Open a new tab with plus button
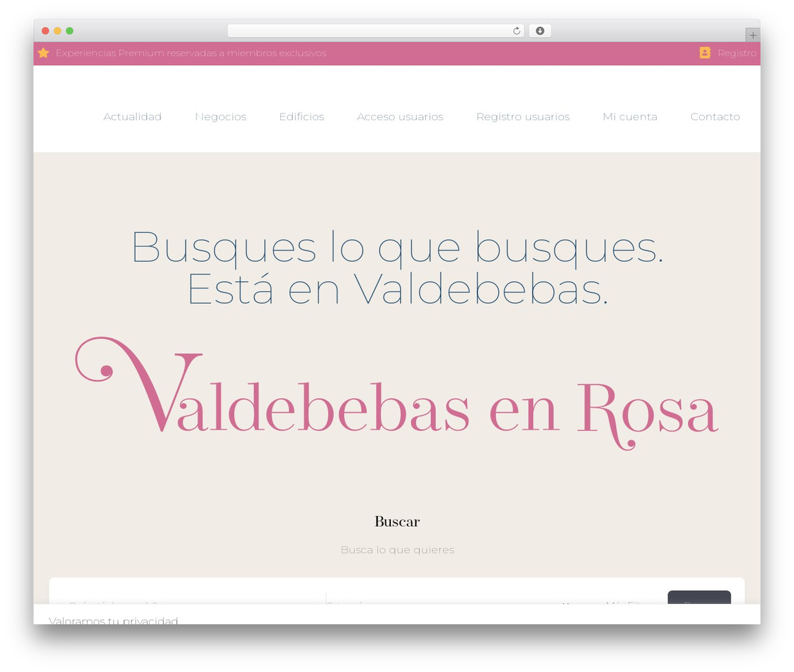The width and height of the screenshot is (794, 672). (752, 35)
